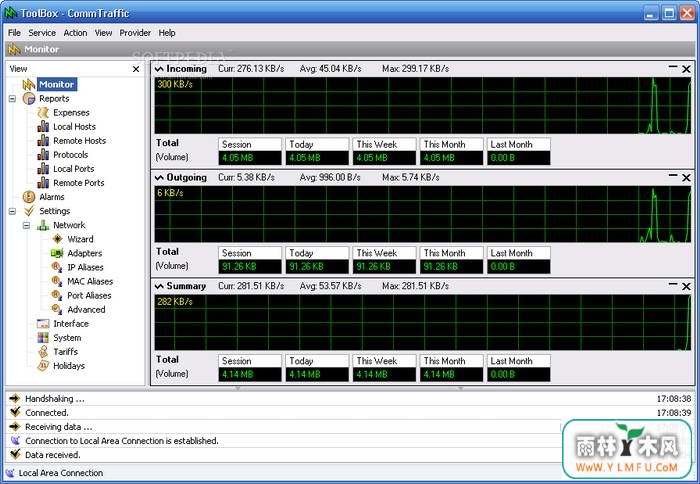Minimize the Outgoing graph panel

tap(673, 177)
